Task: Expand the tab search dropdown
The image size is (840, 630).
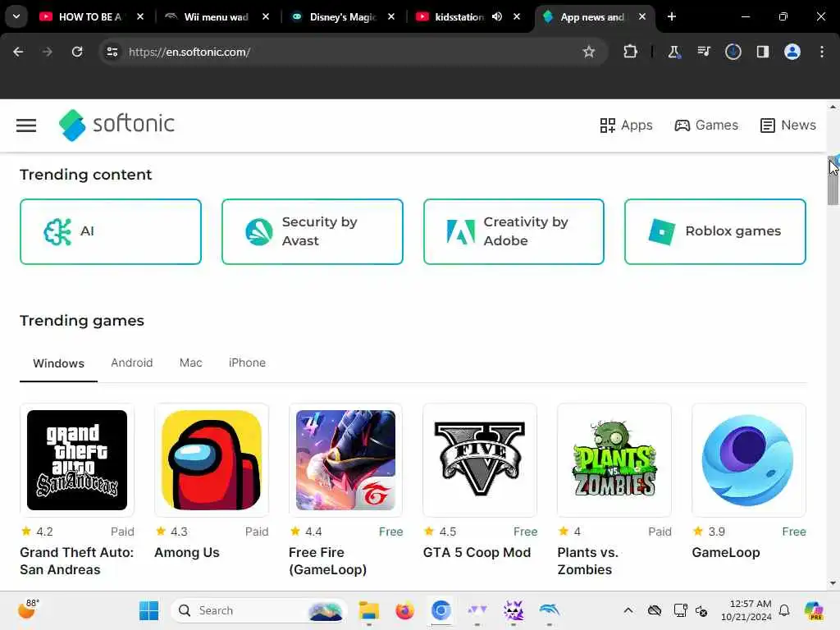Action: (x=16, y=16)
